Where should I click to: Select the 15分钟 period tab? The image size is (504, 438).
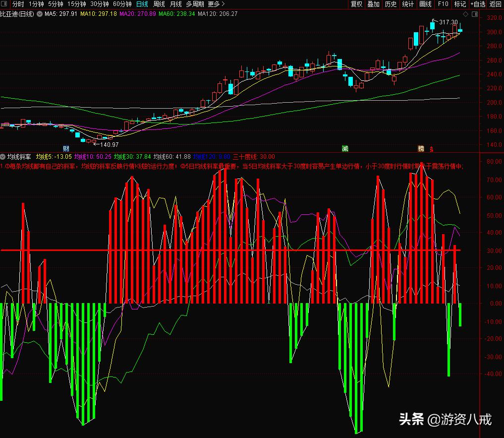(x=76, y=4)
